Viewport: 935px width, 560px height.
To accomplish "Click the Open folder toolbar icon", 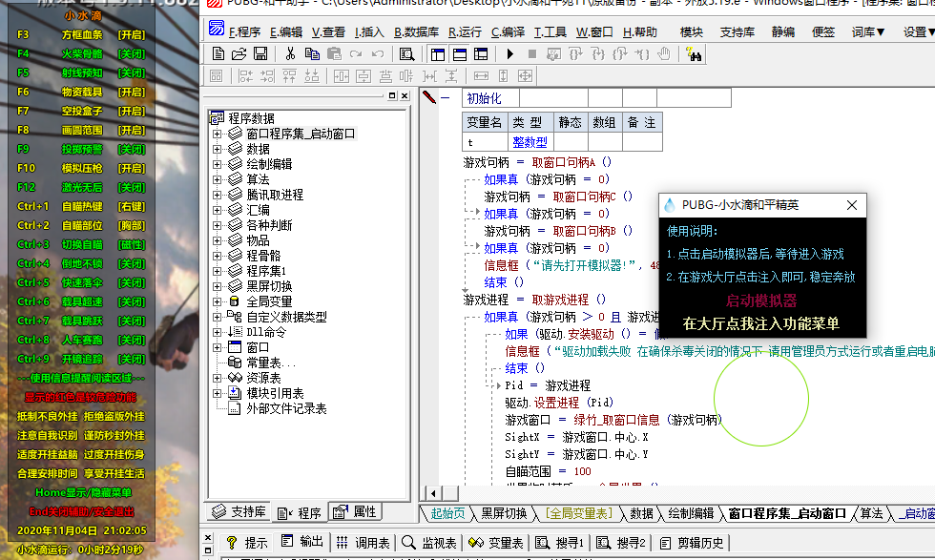I will click(x=239, y=53).
